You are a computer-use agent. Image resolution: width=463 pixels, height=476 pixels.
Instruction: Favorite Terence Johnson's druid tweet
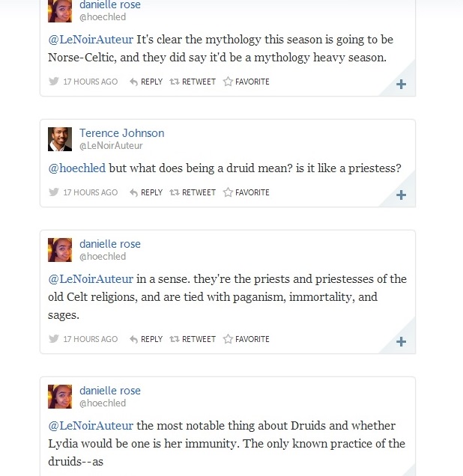tap(246, 192)
